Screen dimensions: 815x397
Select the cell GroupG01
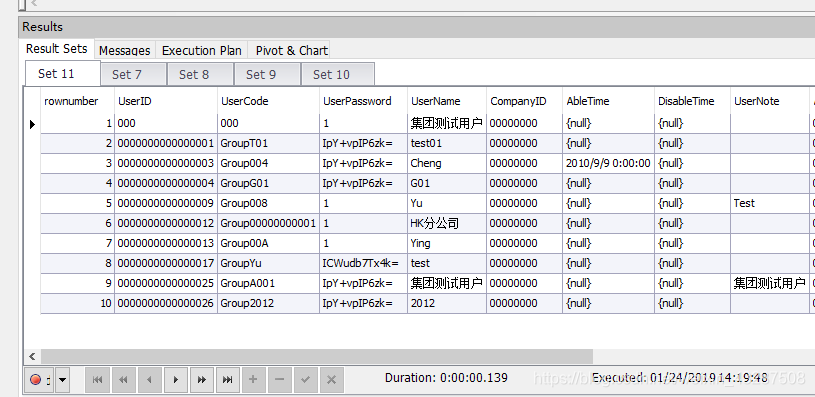point(268,183)
